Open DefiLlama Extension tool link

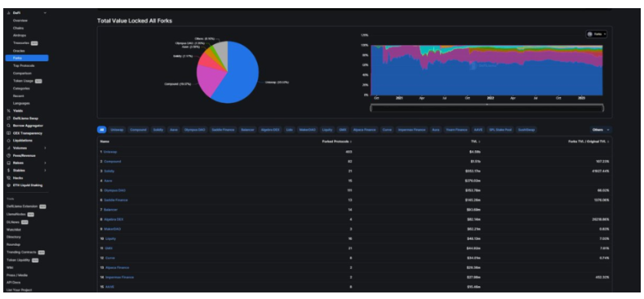pos(22,207)
